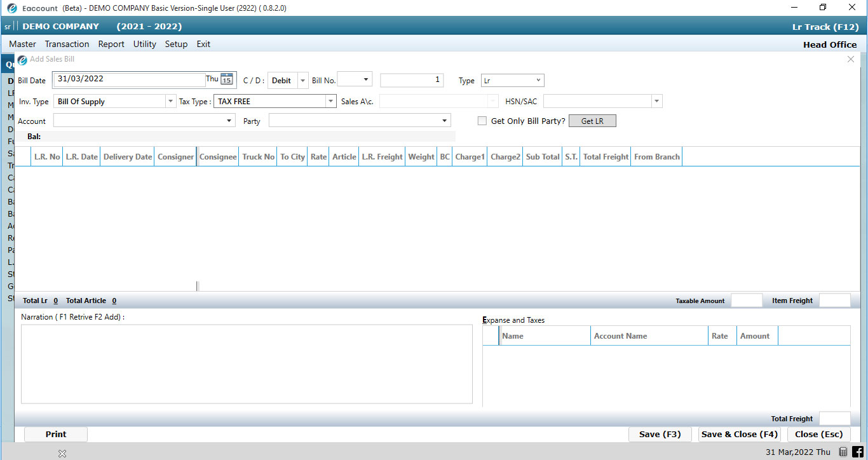Screen dimensions: 868x460
Task: Click the Add Sales Bill window logo icon
Action: [x=22, y=59]
